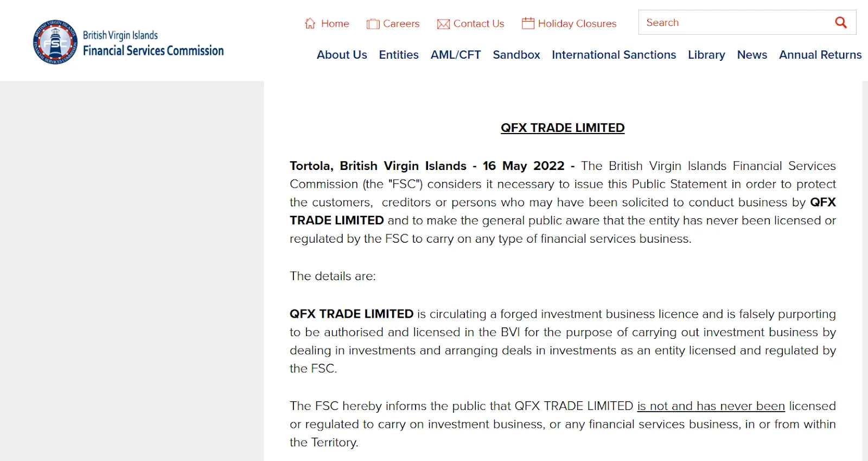Viewport: 868px width, 461px height.
Task: Click the Home text link
Action: pyautogui.click(x=335, y=23)
